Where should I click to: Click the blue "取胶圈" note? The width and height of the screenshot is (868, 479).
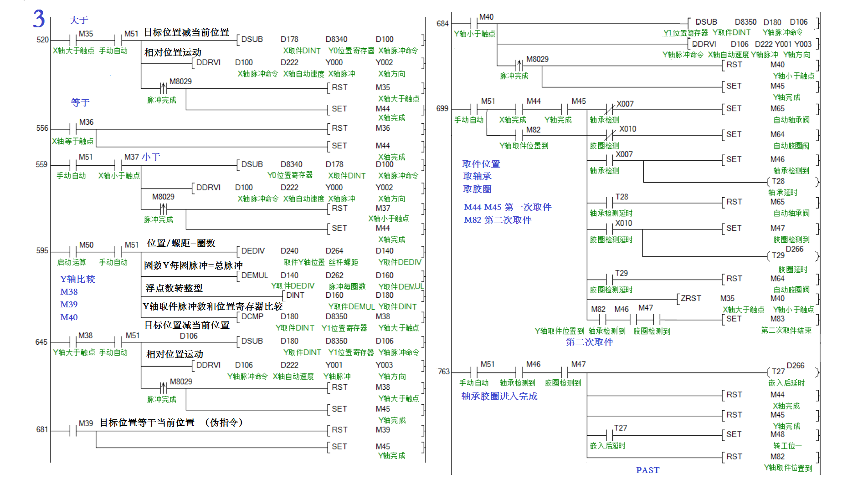pos(477,189)
